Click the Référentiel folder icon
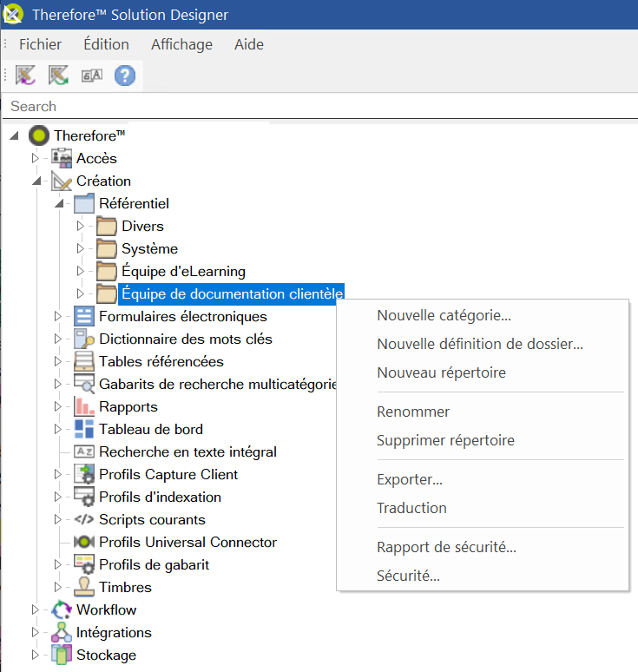638x672 pixels. [x=84, y=203]
